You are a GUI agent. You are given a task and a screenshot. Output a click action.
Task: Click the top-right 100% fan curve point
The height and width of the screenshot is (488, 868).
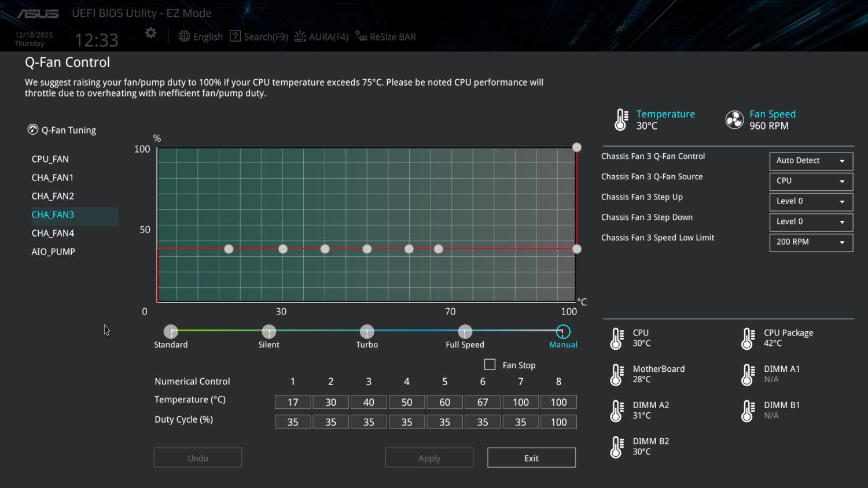577,147
